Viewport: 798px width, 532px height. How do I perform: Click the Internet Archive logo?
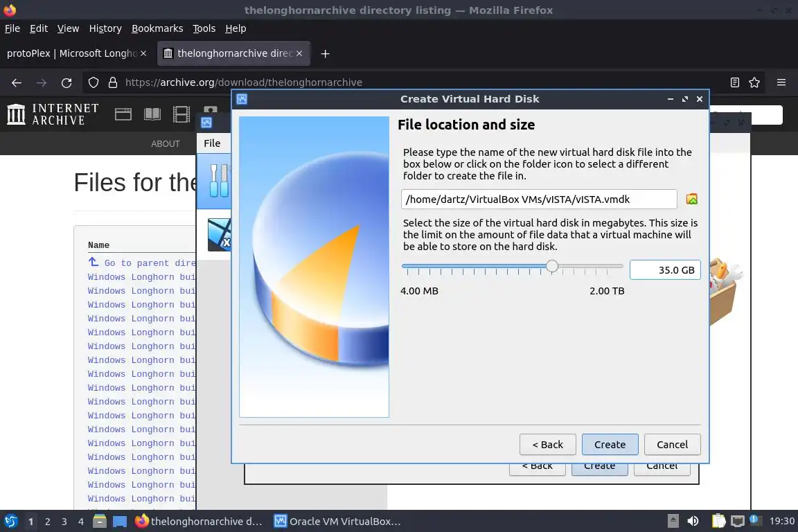pyautogui.click(x=53, y=114)
